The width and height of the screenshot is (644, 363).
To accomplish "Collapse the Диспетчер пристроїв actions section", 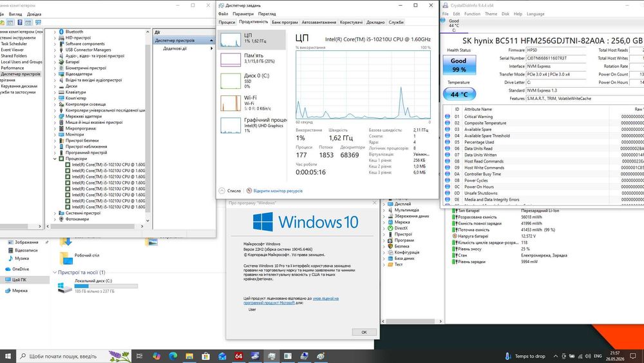I will (211, 40).
